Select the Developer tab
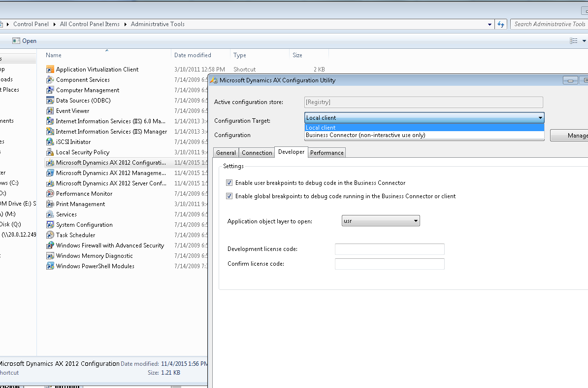The width and height of the screenshot is (588, 388). 292,152
